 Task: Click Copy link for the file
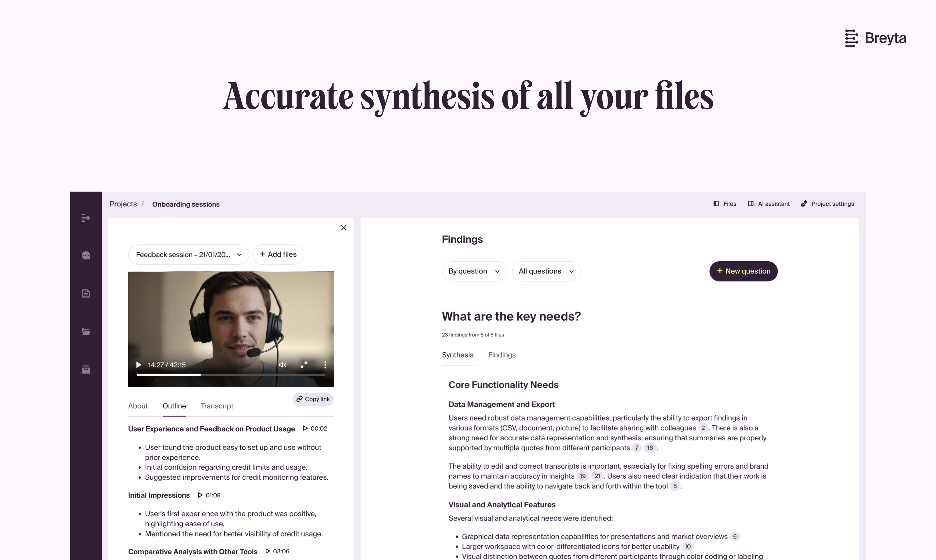click(x=313, y=399)
